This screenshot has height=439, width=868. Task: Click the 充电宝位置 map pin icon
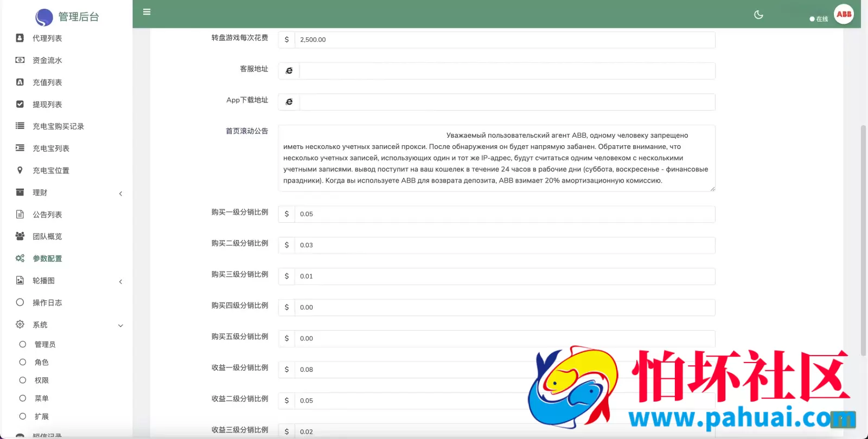[x=20, y=170]
